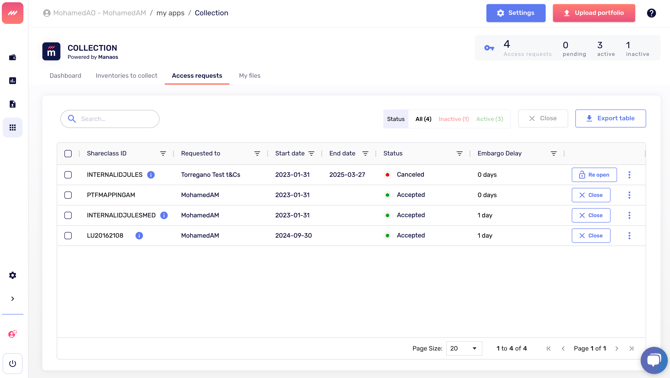Screen dimensions: 670x378
Task: Open the Status column filter
Action: 459,153
